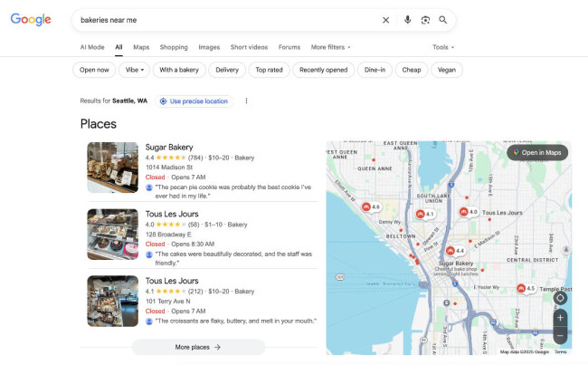Click the CENTRAL DISTRICT label on the map

tap(533, 260)
